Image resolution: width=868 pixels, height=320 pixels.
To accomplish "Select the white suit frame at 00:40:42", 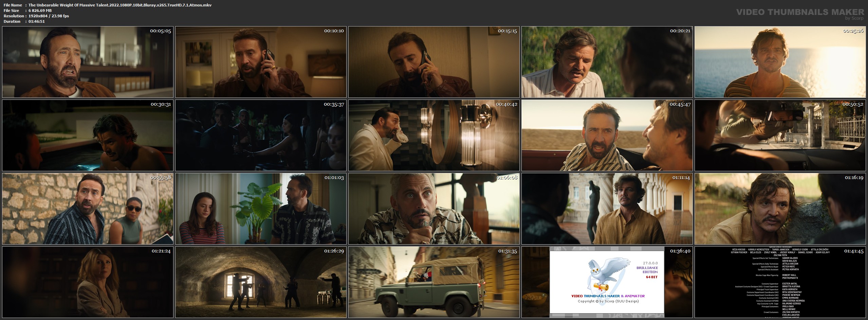I will pos(434,135).
